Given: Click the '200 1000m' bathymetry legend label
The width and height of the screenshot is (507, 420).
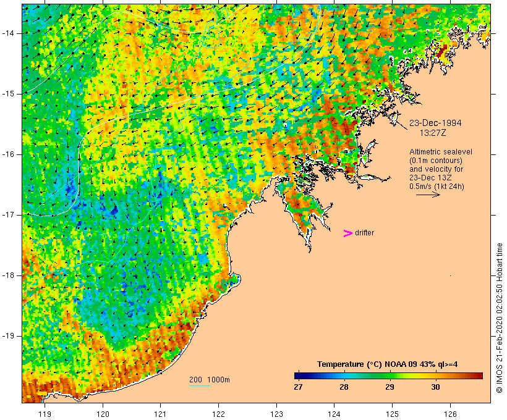Looking at the screenshot, I should pos(210,380).
